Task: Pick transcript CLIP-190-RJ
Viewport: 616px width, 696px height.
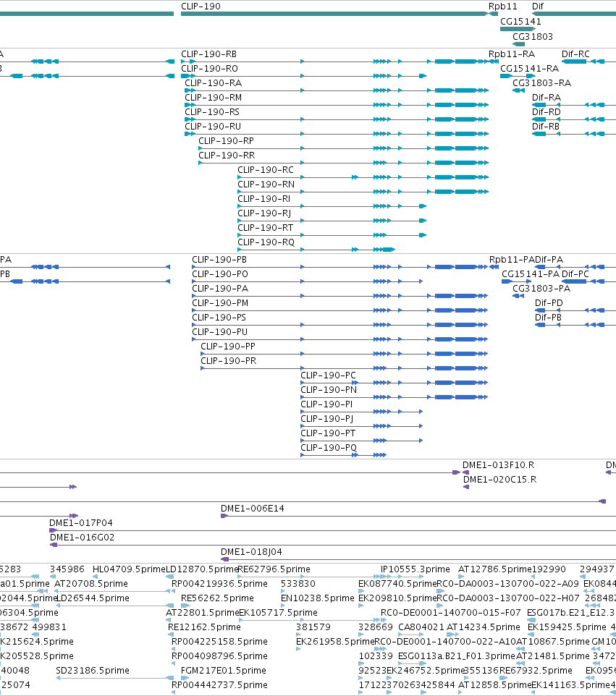Action: pyautogui.click(x=264, y=213)
